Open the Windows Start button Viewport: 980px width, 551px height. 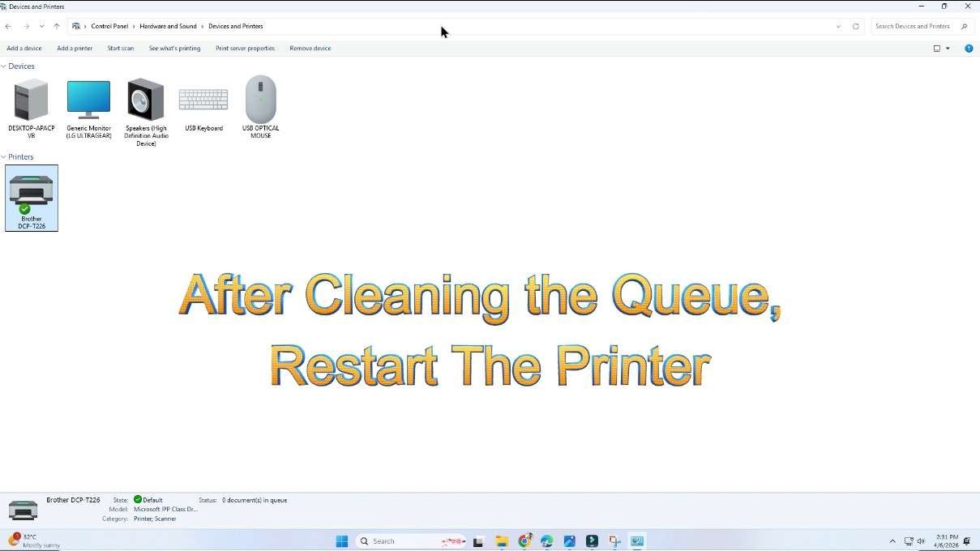pos(342,541)
